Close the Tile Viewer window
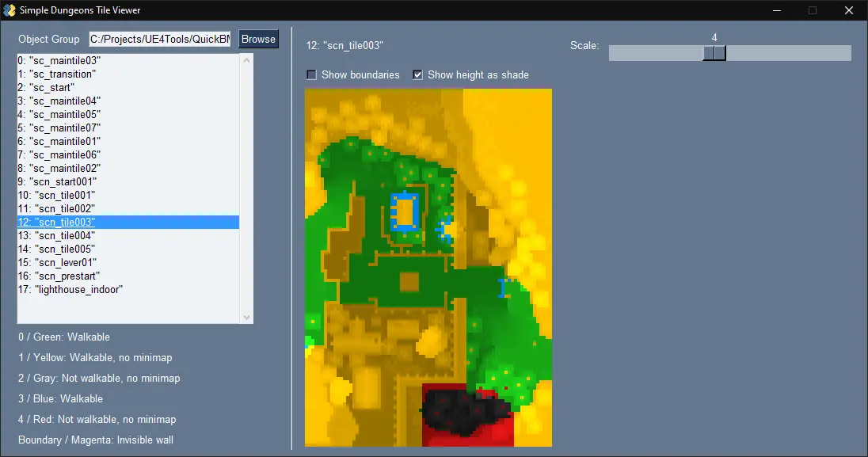The width and height of the screenshot is (868, 457). (849, 10)
